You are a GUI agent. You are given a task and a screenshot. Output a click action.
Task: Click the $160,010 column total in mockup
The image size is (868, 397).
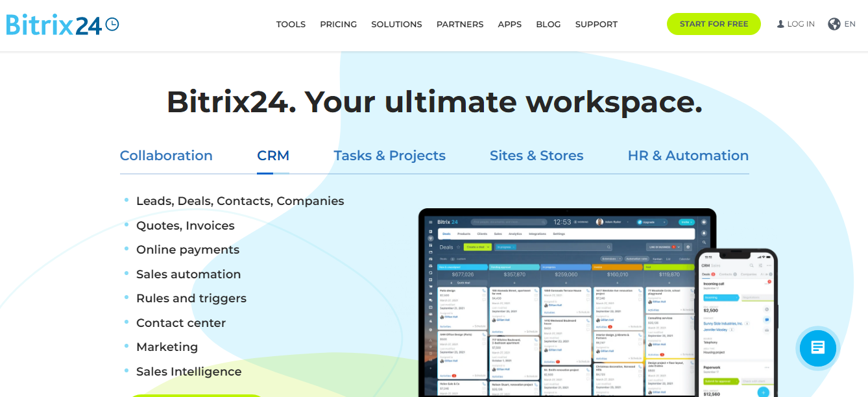(x=618, y=274)
